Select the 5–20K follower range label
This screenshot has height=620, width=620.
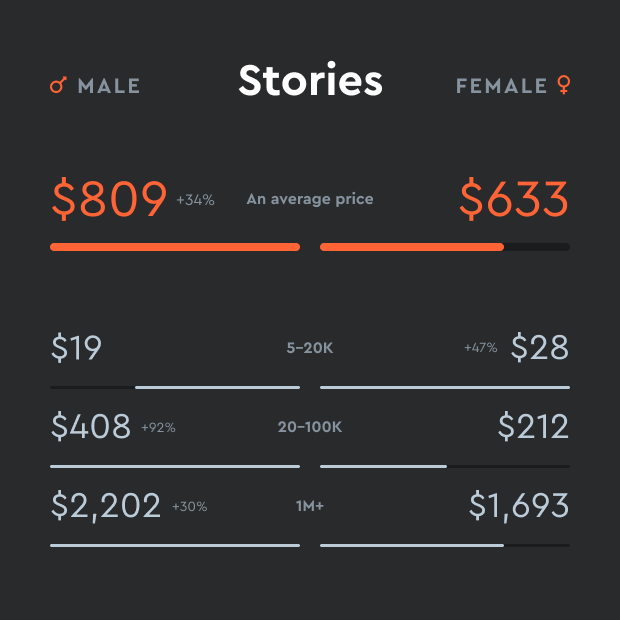click(310, 348)
